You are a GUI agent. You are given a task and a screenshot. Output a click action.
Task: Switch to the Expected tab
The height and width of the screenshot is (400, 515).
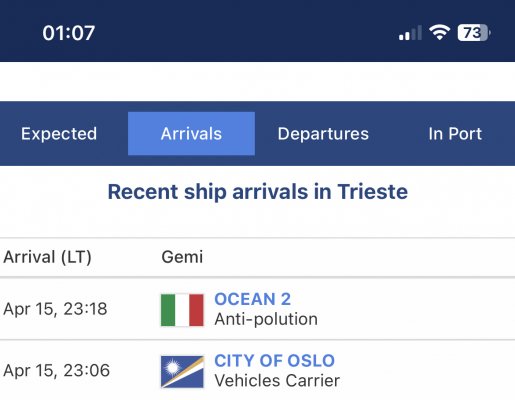(59, 134)
